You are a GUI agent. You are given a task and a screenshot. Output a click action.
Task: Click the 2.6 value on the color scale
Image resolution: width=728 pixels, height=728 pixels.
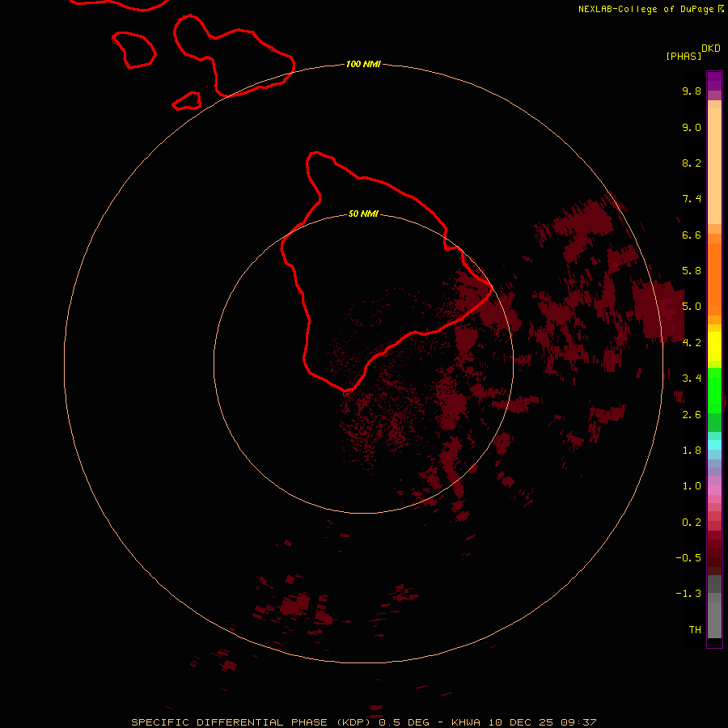pos(692,415)
